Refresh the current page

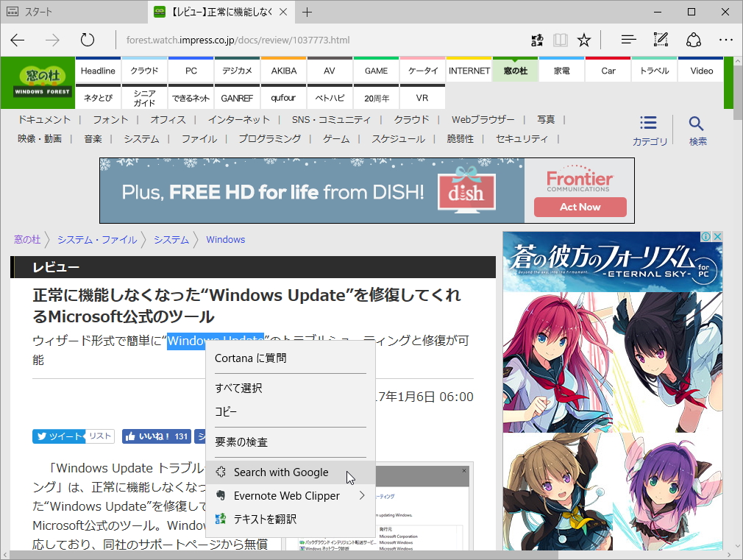(88, 40)
